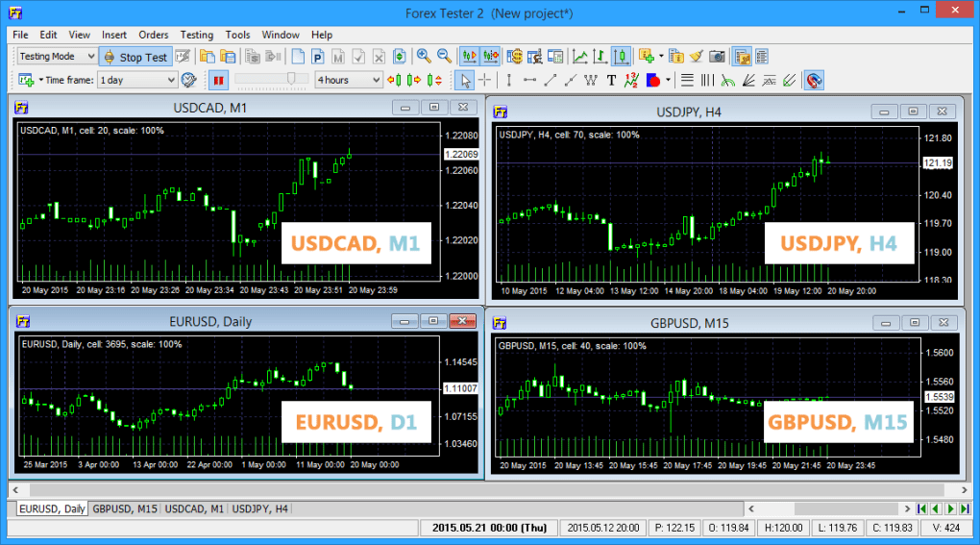Select the Text label tool

(611, 80)
